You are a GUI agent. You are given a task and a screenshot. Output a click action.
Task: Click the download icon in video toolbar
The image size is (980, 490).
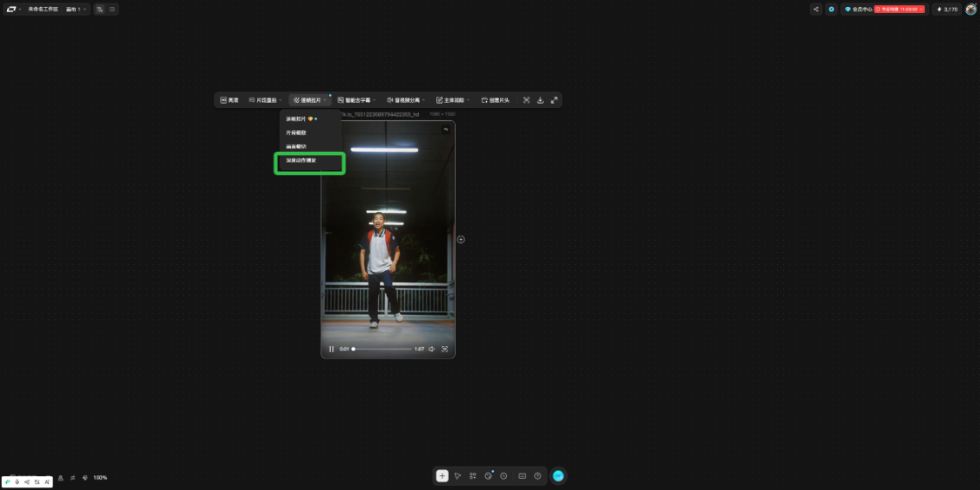[x=540, y=100]
